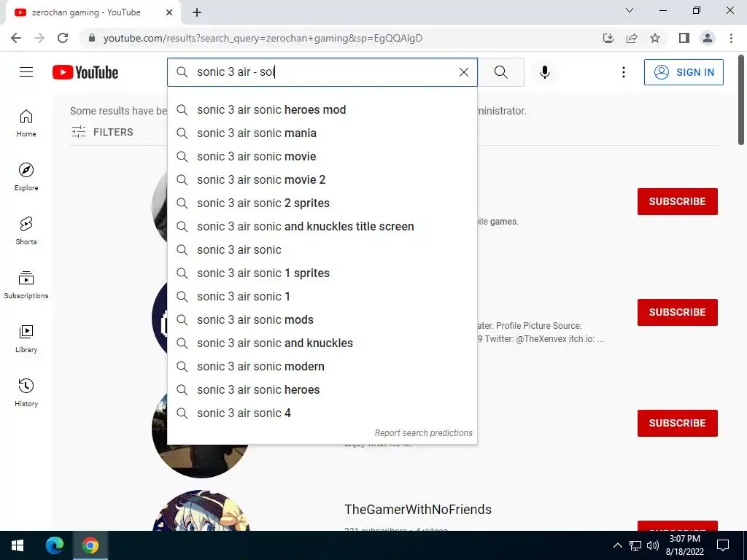Open the network icon in tray

635,545
